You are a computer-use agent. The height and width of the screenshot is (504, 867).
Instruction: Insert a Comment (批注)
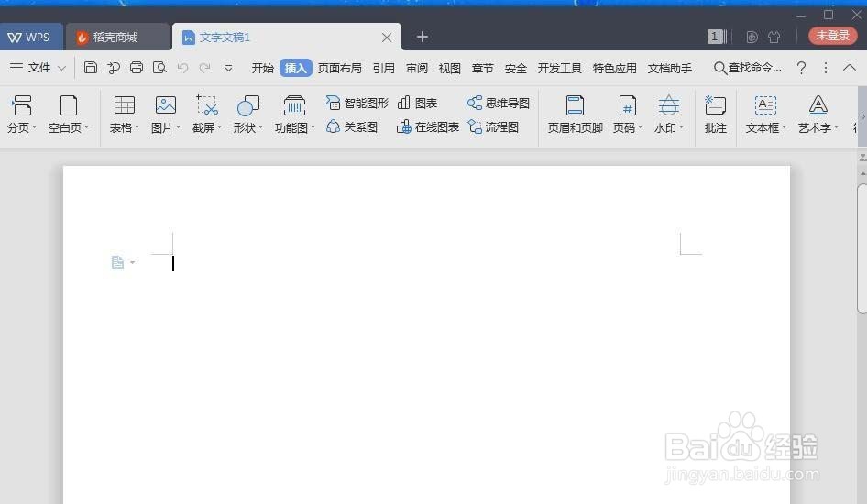[716, 114]
